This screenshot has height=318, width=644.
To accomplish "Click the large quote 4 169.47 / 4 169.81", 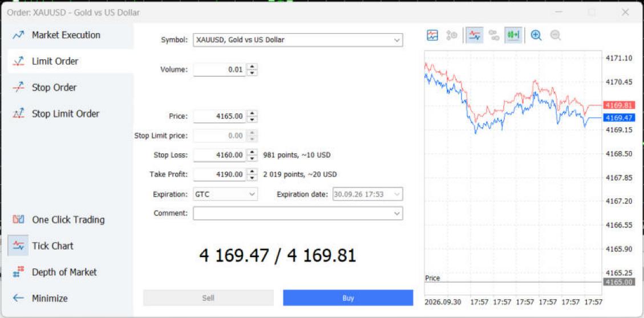I will (x=278, y=256).
